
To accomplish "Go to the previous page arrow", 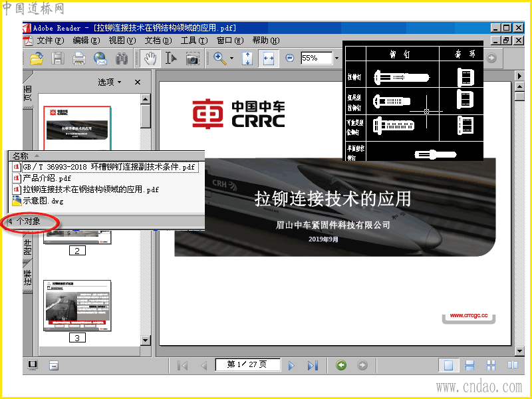I will (203, 365).
